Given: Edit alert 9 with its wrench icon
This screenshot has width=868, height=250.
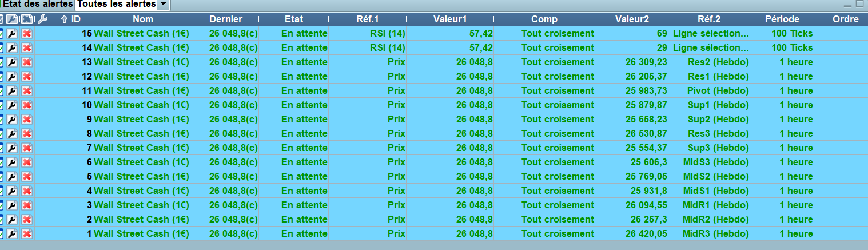Looking at the screenshot, I should (11, 120).
